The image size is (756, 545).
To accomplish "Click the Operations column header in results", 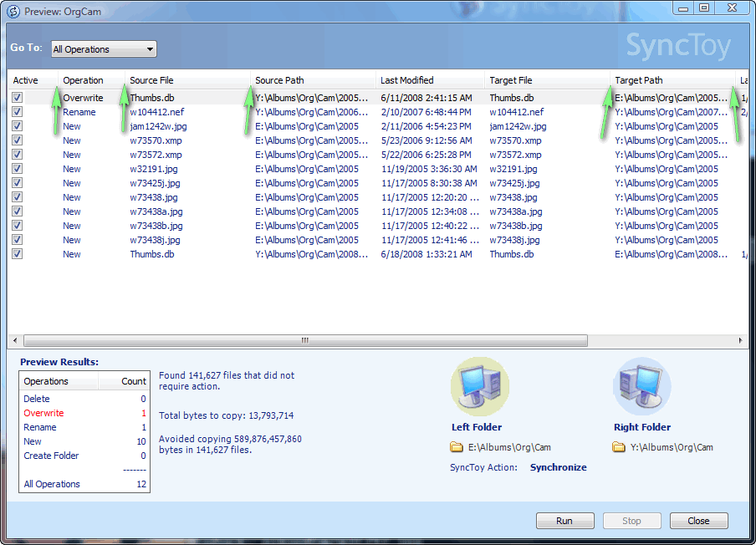I will pyautogui.click(x=59, y=381).
